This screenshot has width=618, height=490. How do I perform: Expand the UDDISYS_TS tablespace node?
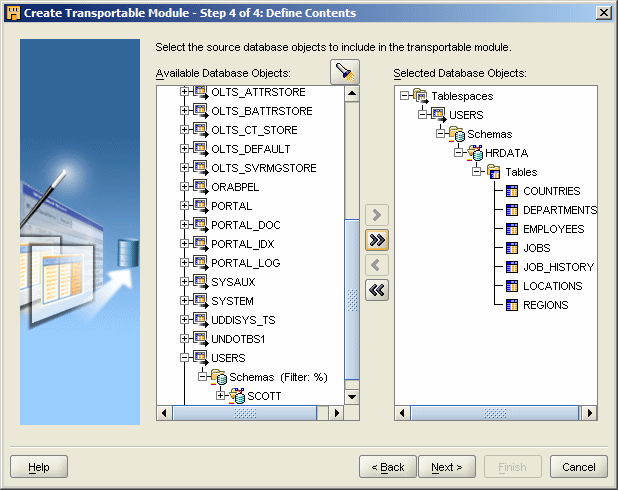[184, 320]
